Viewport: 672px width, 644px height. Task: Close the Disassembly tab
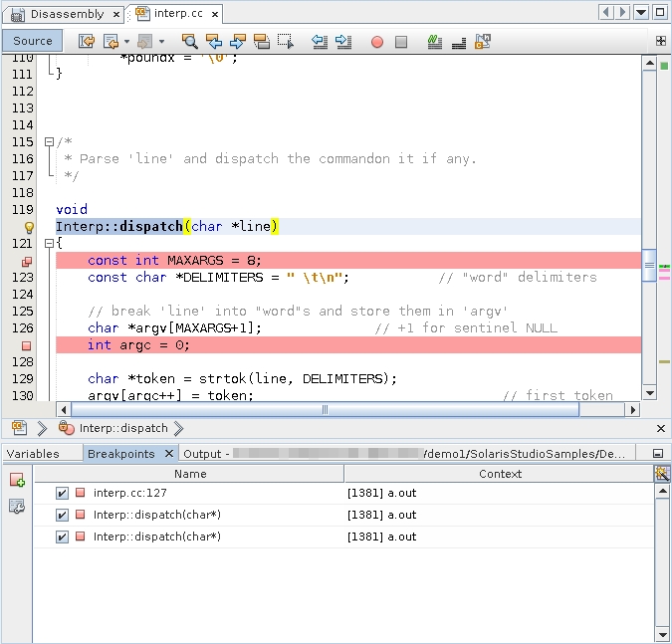(x=116, y=15)
